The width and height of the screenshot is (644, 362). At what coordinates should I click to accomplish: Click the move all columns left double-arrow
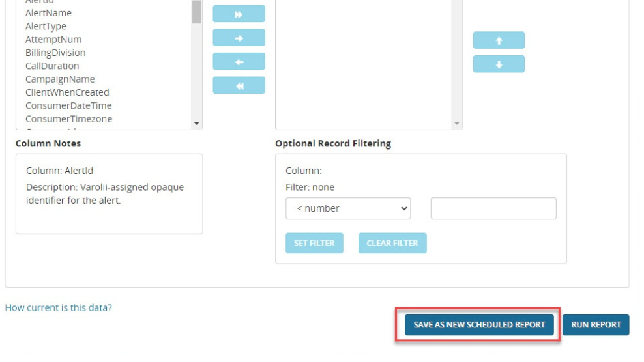239,85
